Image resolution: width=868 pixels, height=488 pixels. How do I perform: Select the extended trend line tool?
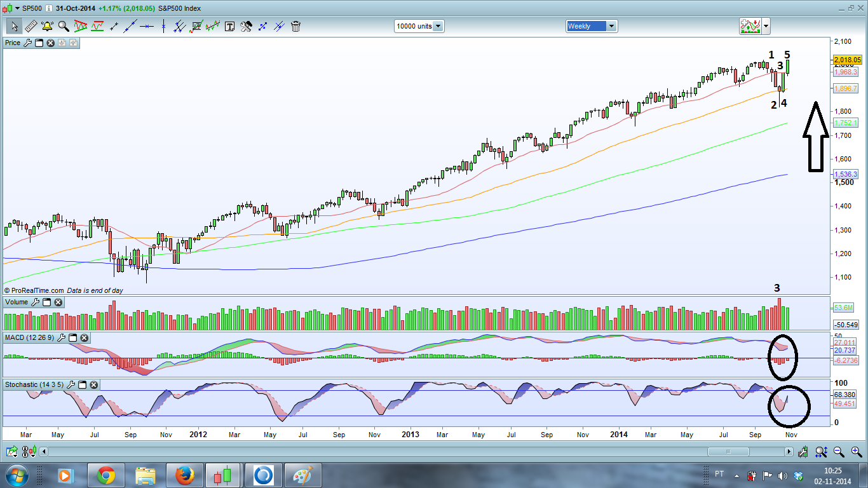(130, 26)
